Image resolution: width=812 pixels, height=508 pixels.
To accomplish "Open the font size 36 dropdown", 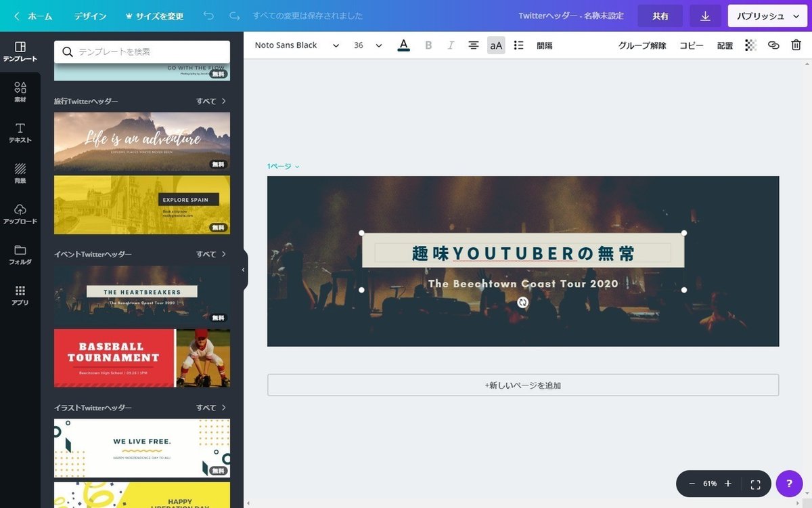I will [367, 45].
